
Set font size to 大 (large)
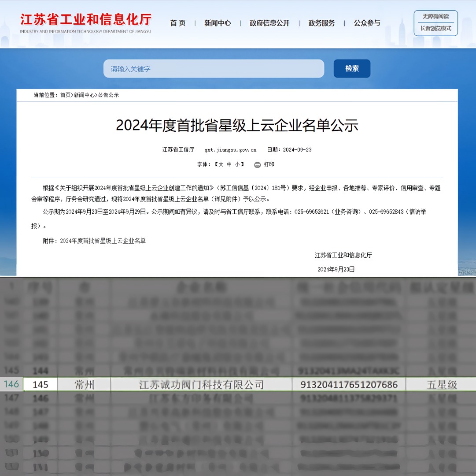tap(221, 164)
